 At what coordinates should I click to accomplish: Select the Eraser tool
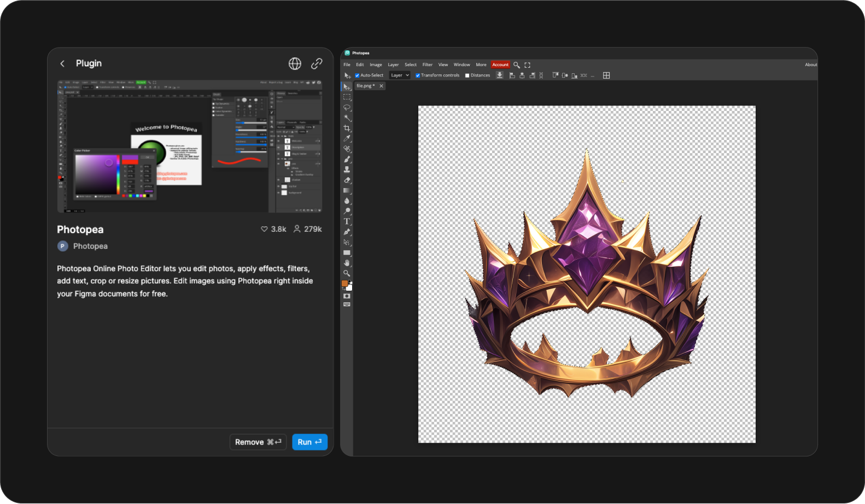tap(347, 180)
